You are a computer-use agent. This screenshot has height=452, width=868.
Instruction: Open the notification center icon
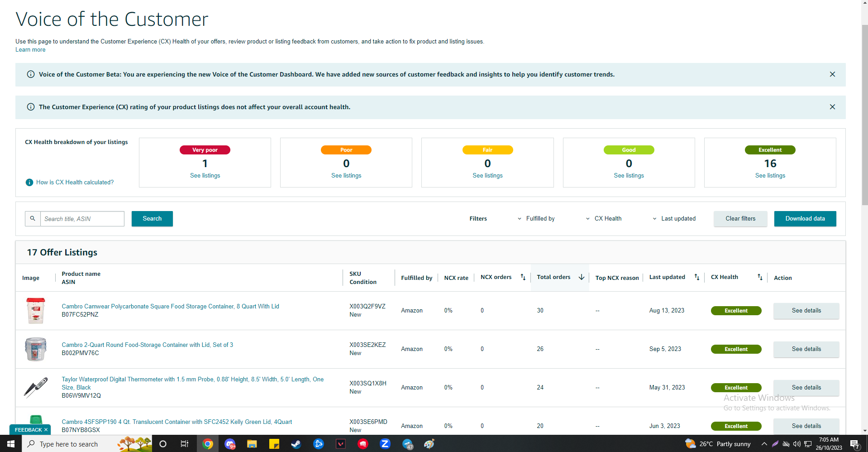click(x=855, y=444)
